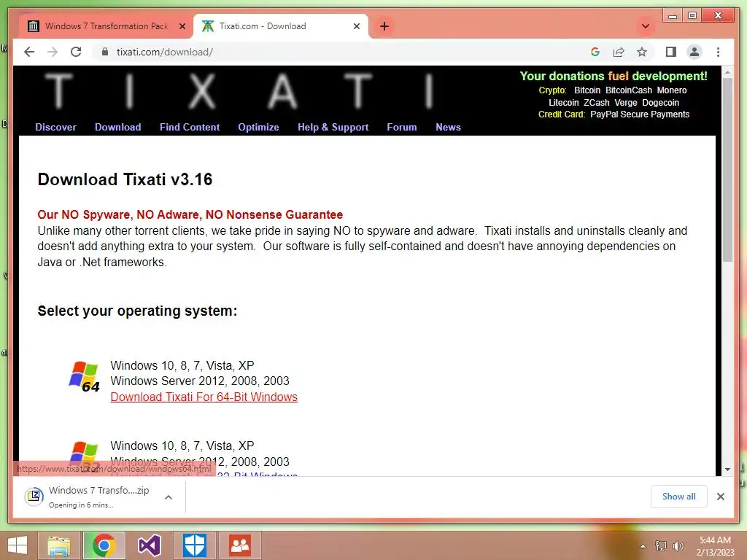Open Chrome three-dot menu
Viewport: 747px width, 560px height.
click(718, 52)
